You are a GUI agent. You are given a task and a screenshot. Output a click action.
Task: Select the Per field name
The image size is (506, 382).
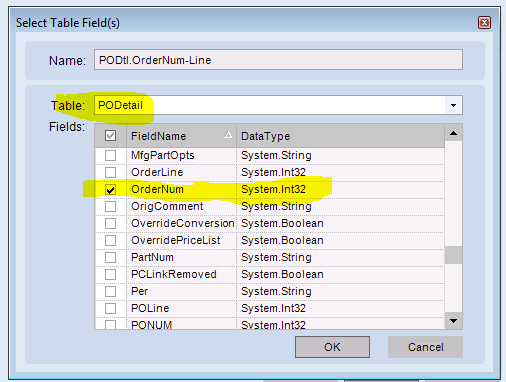(139, 291)
